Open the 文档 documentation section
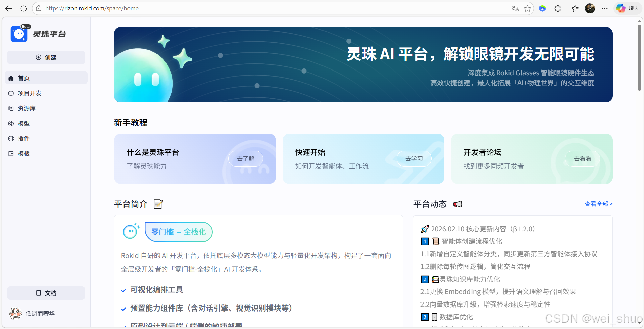Viewport: 644px width, 329px height. 46,293
